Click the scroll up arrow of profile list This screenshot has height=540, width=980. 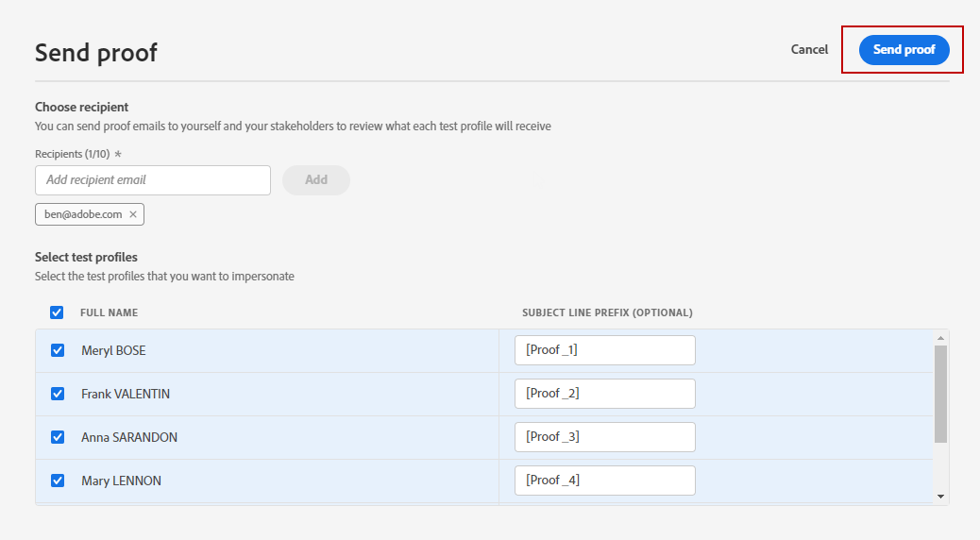[x=940, y=338]
